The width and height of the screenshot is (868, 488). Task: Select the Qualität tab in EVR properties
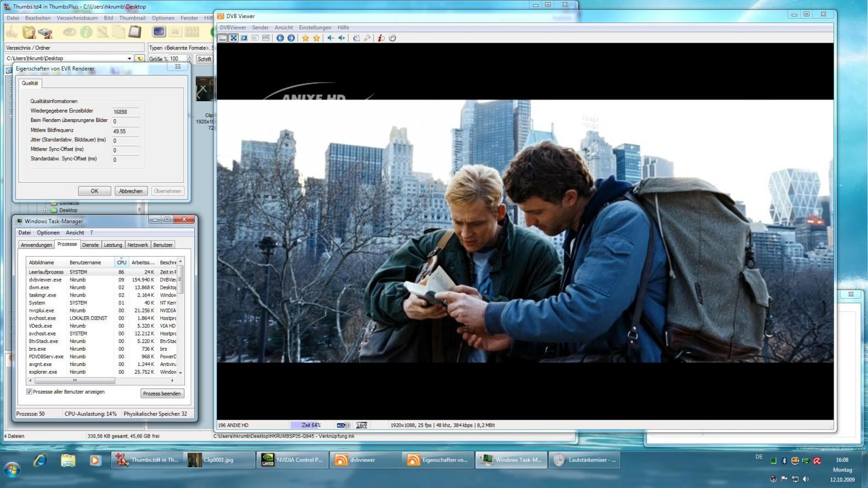point(30,83)
